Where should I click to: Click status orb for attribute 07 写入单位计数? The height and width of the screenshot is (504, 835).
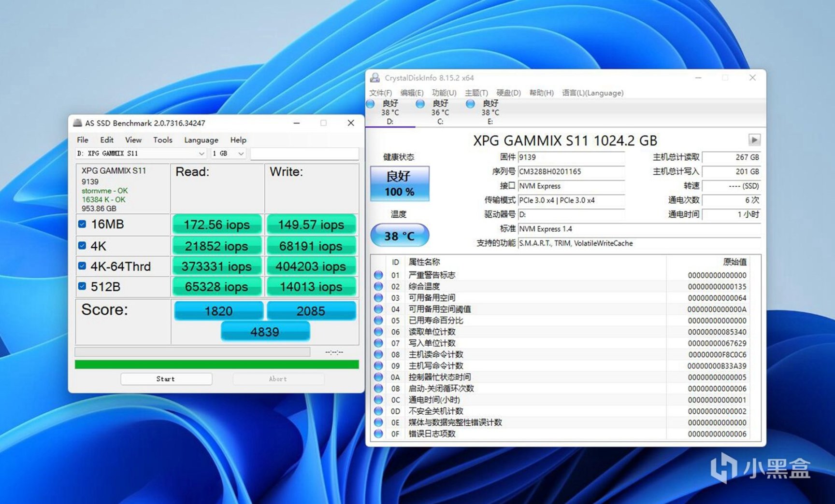pyautogui.click(x=378, y=343)
